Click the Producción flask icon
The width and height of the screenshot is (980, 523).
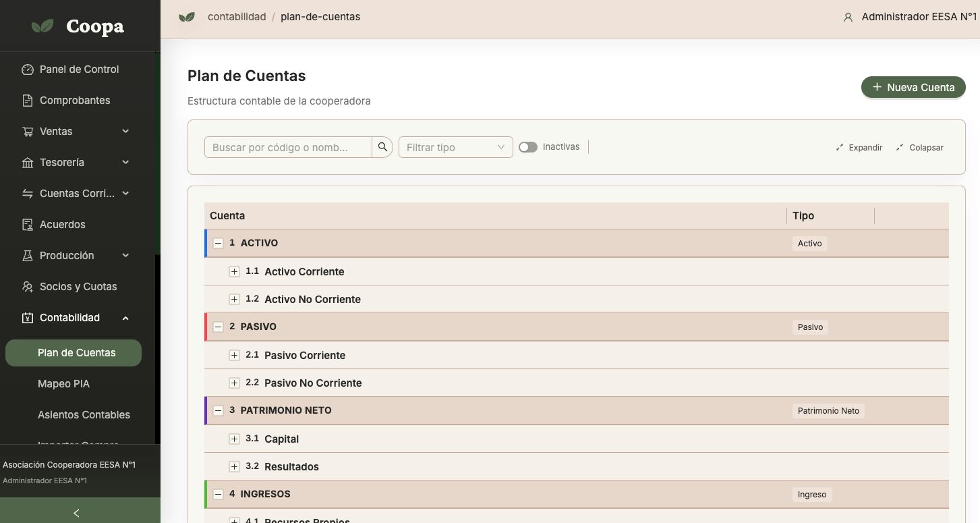[28, 256]
